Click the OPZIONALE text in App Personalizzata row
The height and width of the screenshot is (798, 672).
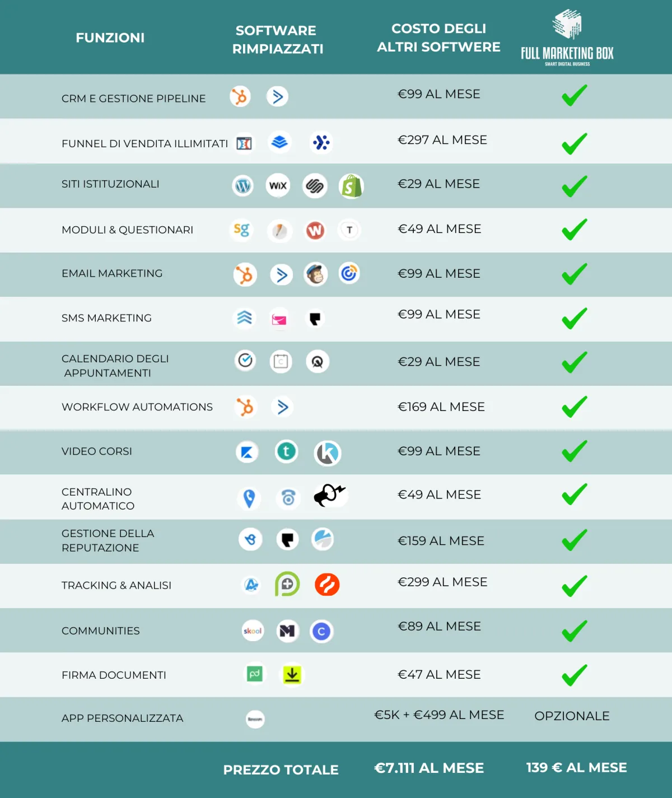(572, 716)
